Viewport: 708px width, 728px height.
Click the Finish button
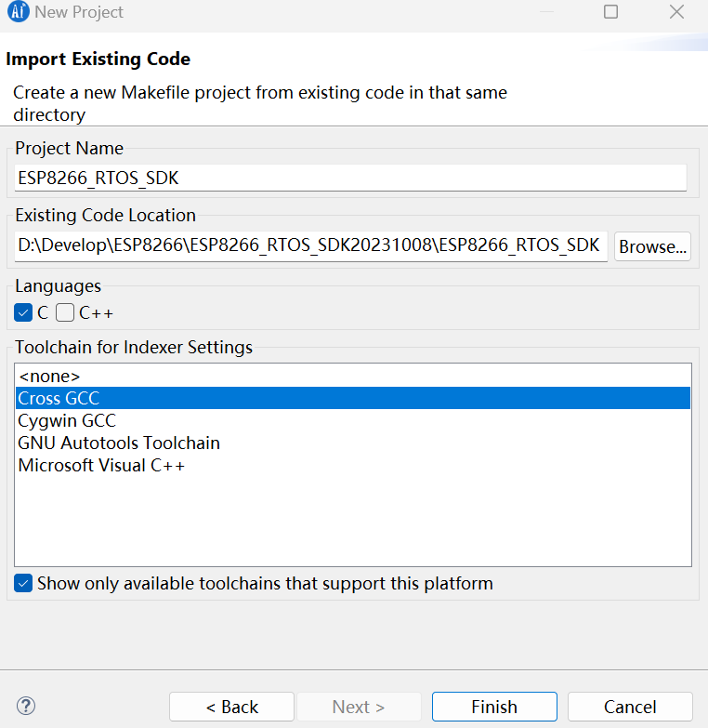pos(494,707)
